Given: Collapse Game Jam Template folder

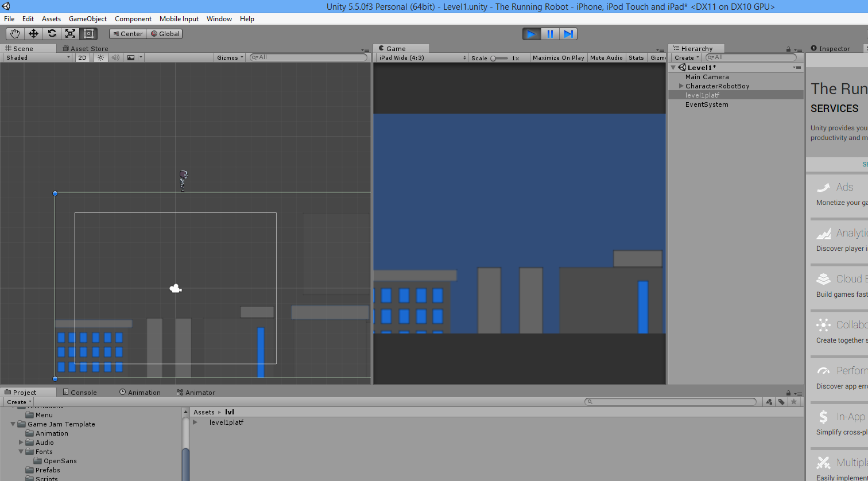Looking at the screenshot, I should [13, 424].
